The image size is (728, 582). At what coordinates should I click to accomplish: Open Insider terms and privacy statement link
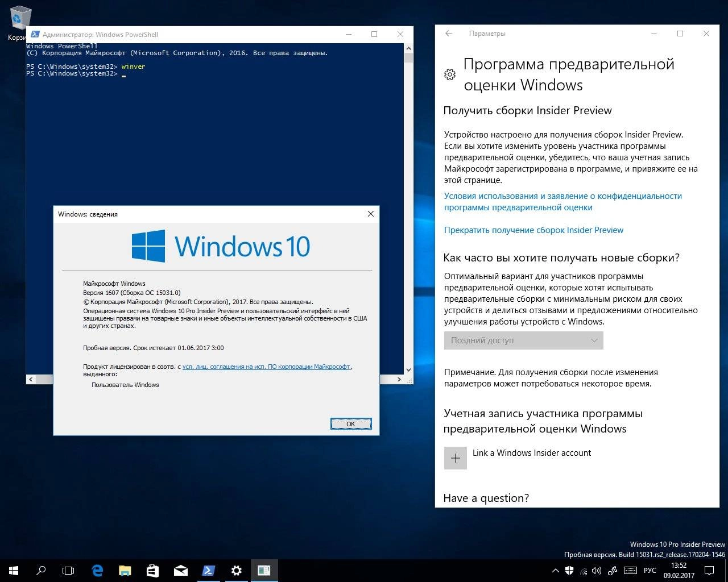[563, 202]
